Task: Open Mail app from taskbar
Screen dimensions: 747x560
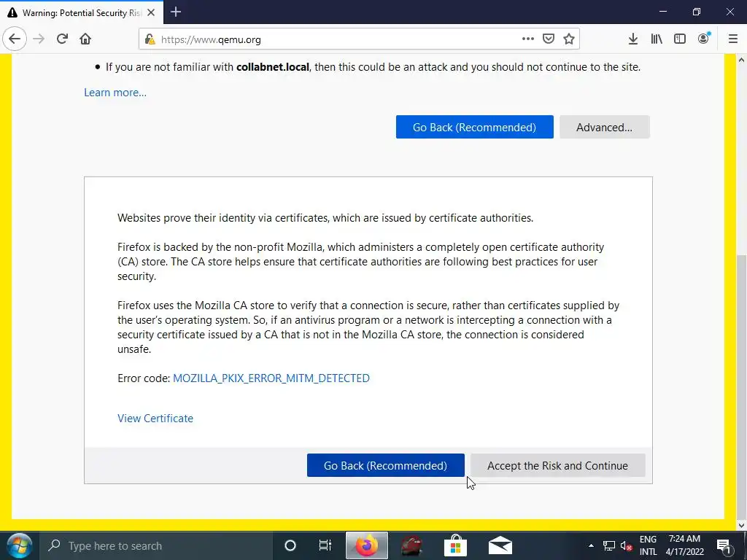Action: [500, 545]
